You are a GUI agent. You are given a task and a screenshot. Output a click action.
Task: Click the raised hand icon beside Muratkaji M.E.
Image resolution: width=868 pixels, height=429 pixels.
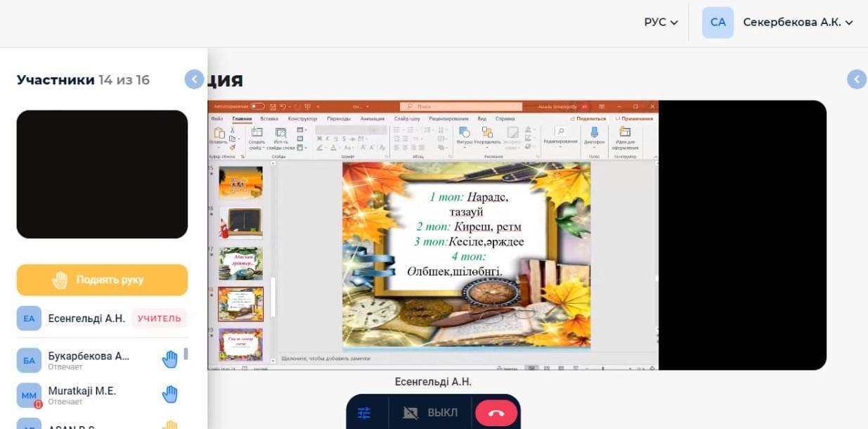tap(170, 394)
